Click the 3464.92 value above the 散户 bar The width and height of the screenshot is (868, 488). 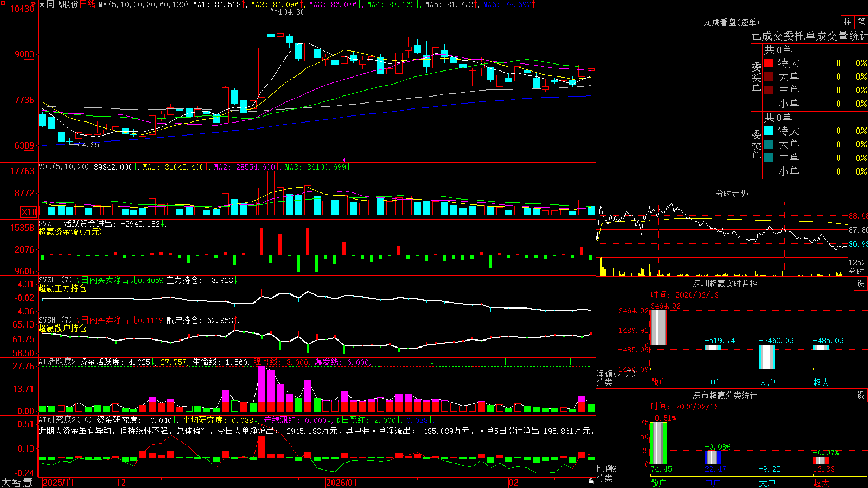(x=666, y=306)
